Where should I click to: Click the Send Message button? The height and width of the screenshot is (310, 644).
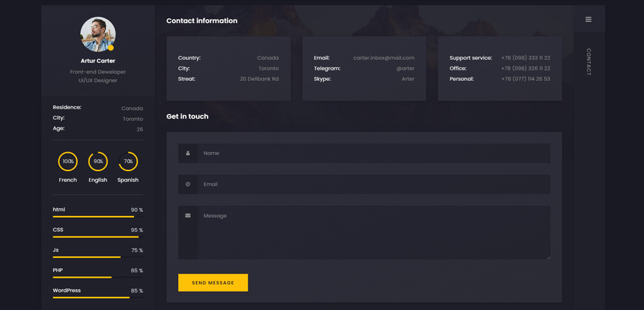[x=213, y=283]
